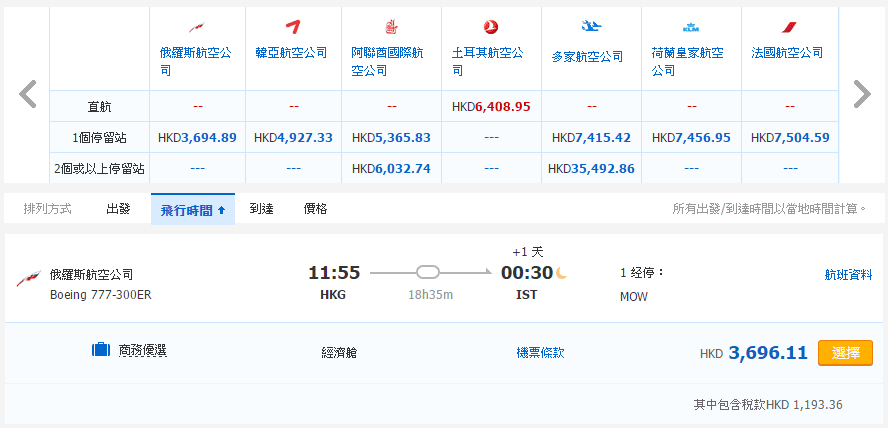The height and width of the screenshot is (428, 888).
Task: Sort flights by 到達 time
Action: point(262,209)
